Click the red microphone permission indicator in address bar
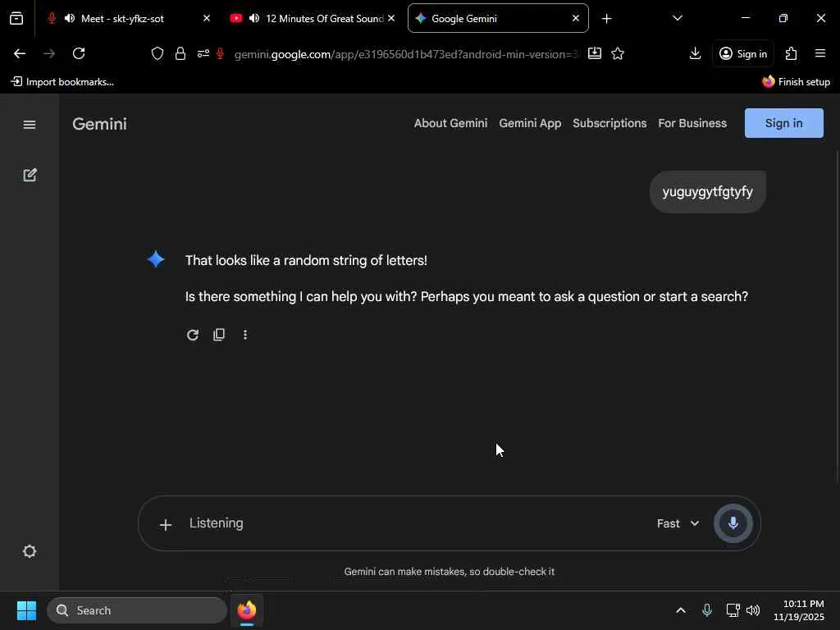This screenshot has height=630, width=840. coord(220,53)
